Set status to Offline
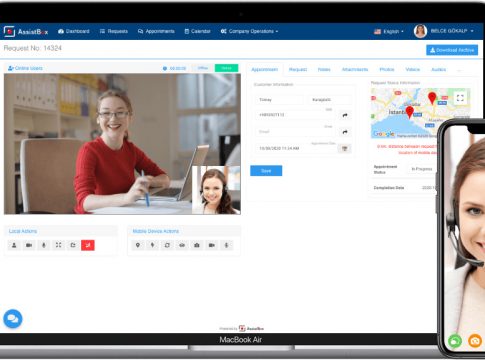The height and width of the screenshot is (360, 485). point(203,68)
